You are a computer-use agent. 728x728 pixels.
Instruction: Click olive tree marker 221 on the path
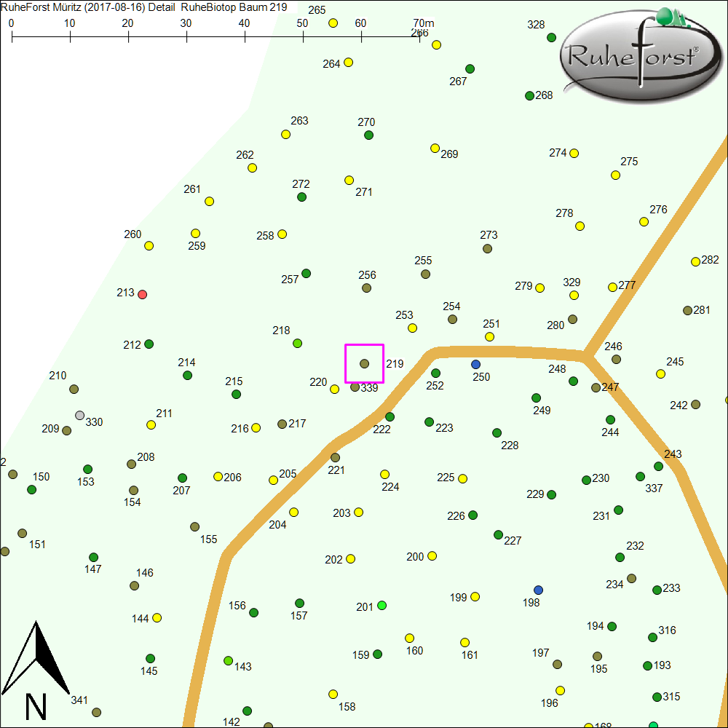(336, 458)
